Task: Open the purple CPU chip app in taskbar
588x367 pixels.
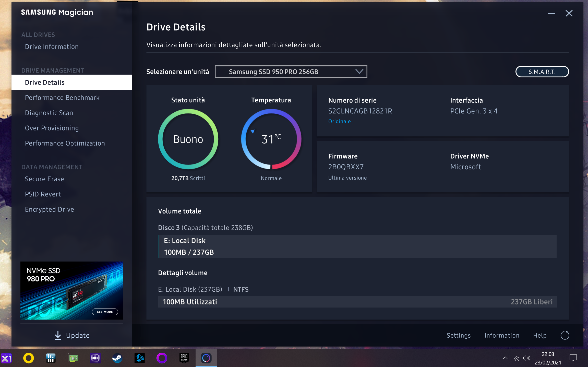Action: pyautogui.click(x=95, y=358)
